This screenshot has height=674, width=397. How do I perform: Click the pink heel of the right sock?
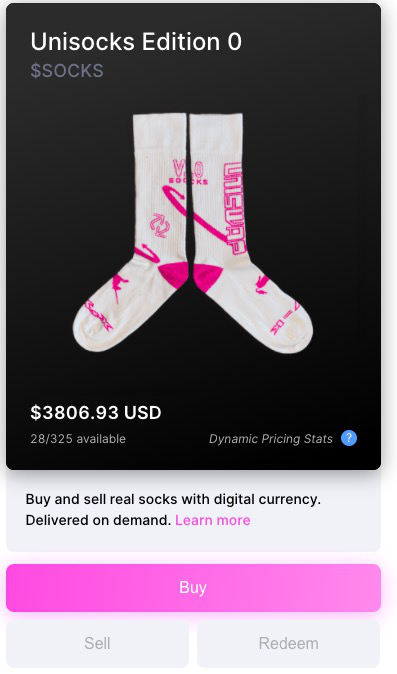point(207,277)
